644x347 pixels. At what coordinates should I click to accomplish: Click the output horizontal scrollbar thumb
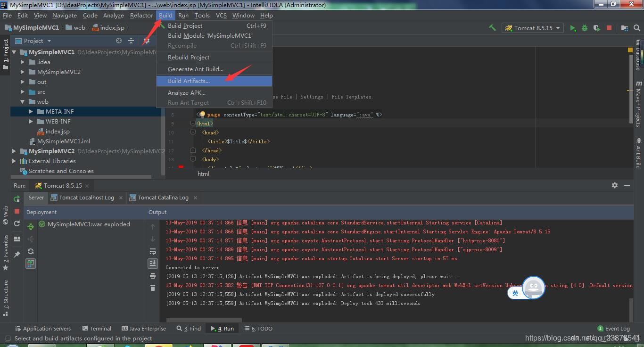pyautogui.click(x=204, y=320)
